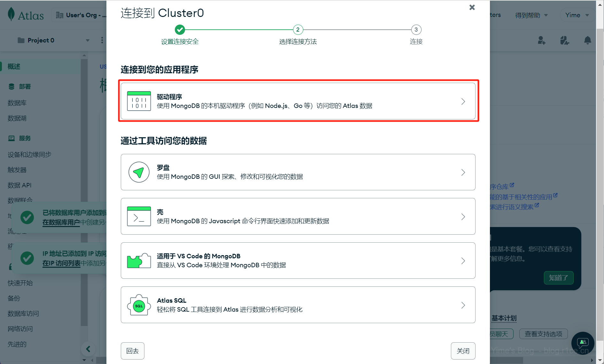Click the Compass paper-plane icon

(x=139, y=172)
